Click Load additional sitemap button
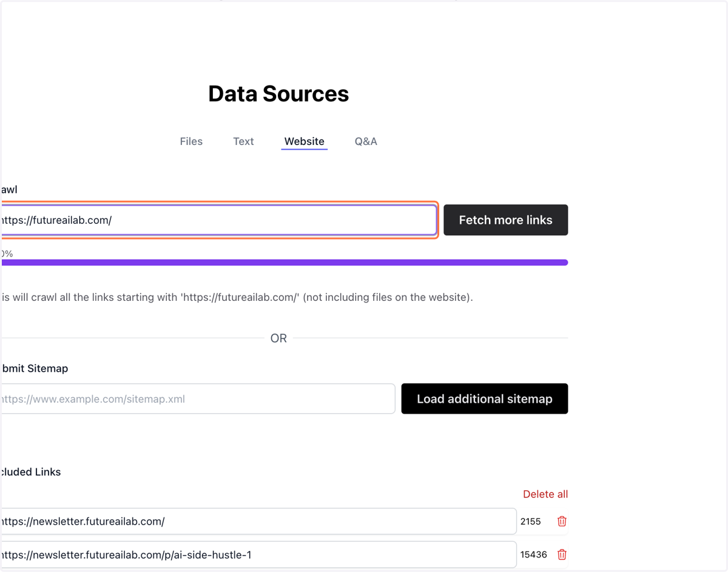The width and height of the screenshot is (728, 572). (x=484, y=399)
